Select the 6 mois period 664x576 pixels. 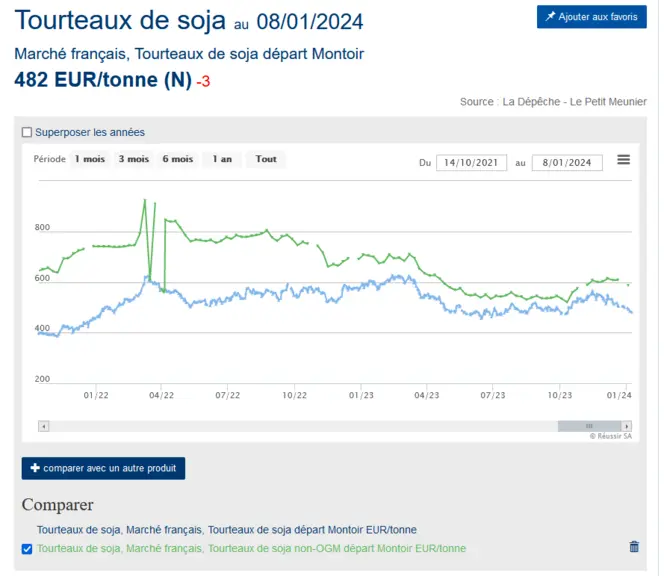178,159
